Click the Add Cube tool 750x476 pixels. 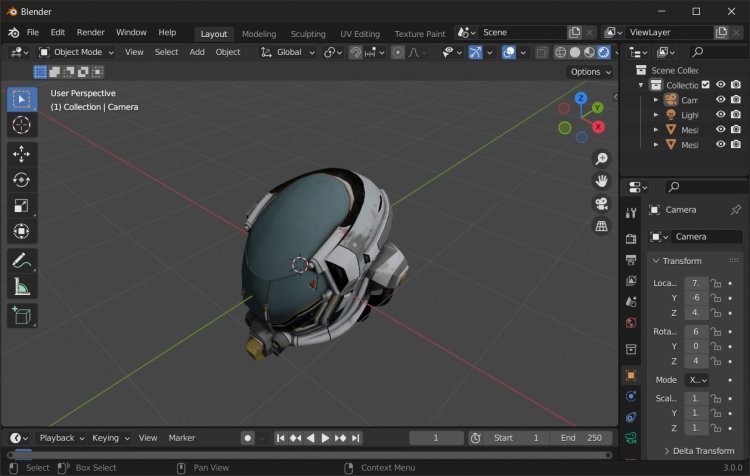coord(22,316)
